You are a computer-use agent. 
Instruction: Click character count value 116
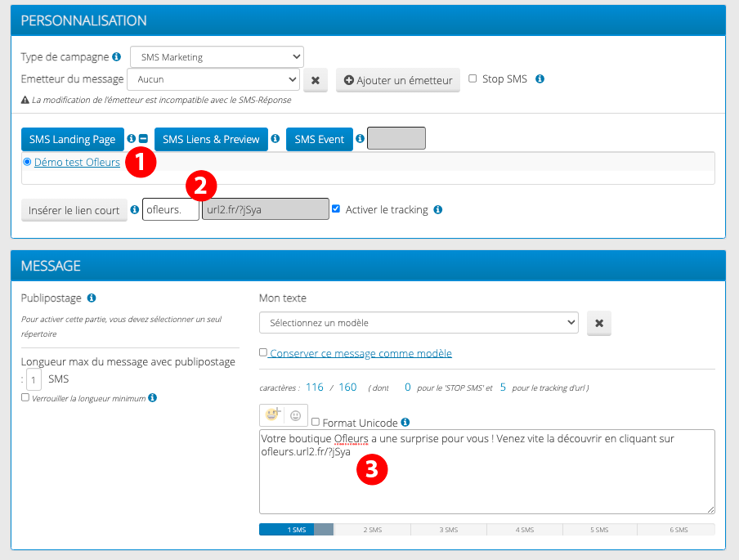pyautogui.click(x=315, y=387)
